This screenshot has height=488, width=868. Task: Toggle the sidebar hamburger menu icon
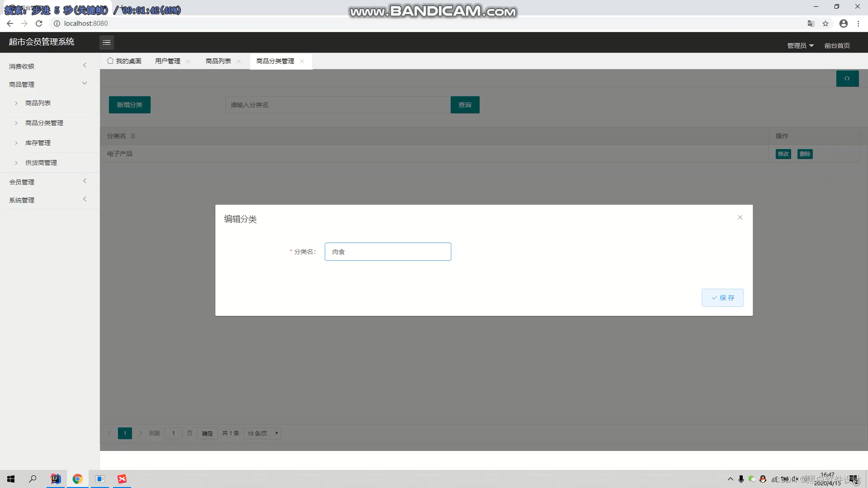tap(107, 42)
